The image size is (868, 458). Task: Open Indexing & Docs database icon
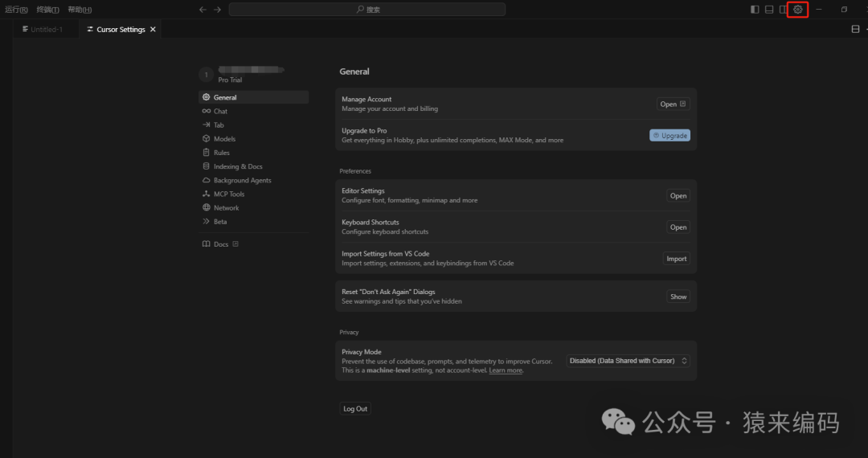click(x=206, y=166)
